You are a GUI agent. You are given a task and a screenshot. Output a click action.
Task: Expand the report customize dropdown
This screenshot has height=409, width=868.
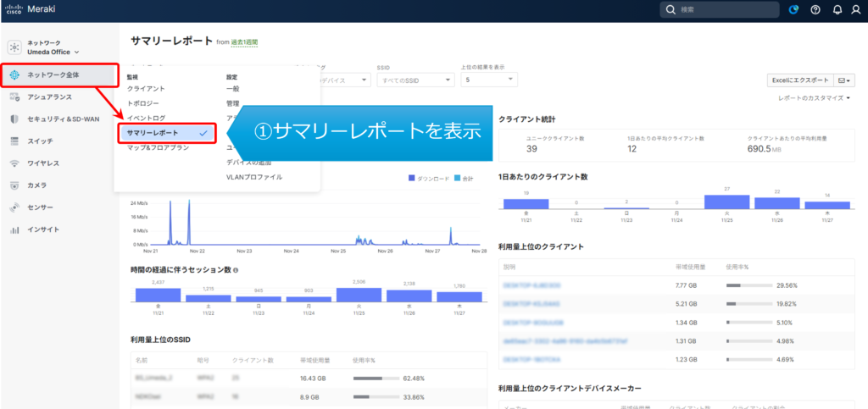[815, 98]
